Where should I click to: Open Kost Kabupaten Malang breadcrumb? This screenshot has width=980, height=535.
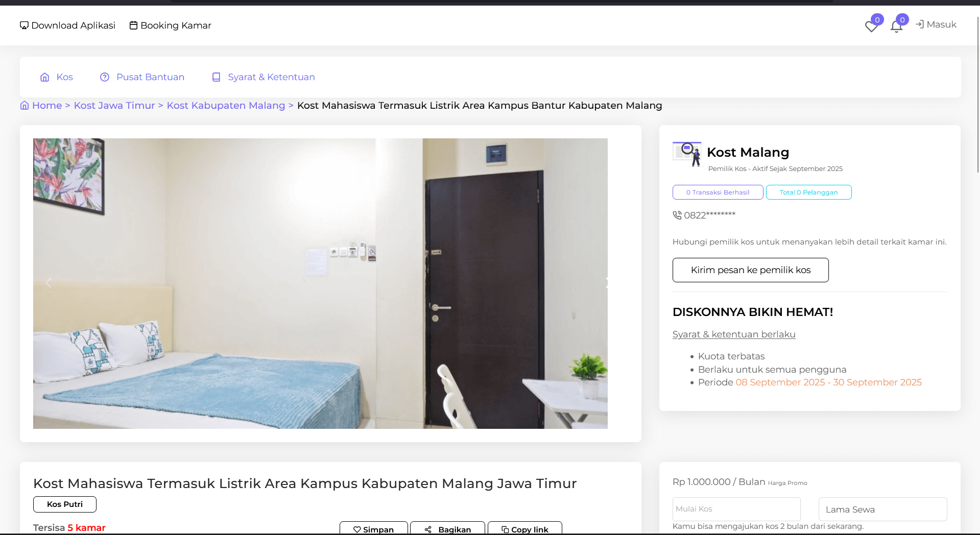[226, 106]
